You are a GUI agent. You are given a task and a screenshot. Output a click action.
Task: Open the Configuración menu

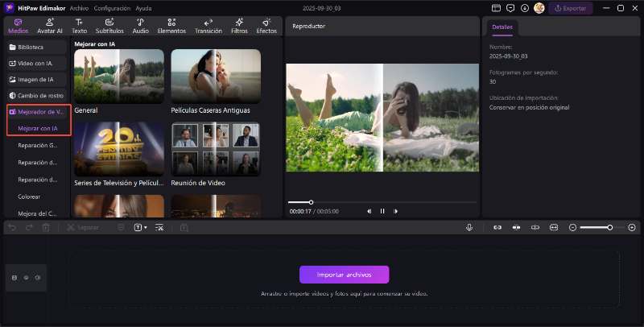tap(112, 8)
